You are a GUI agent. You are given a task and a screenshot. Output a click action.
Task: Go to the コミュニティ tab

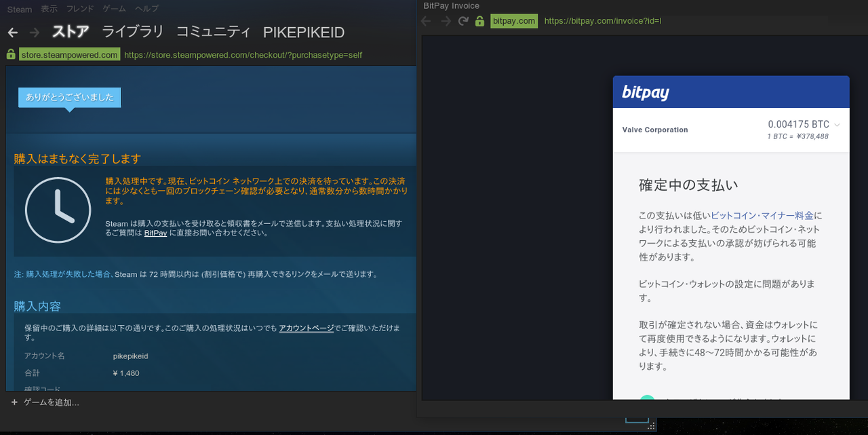click(x=214, y=32)
